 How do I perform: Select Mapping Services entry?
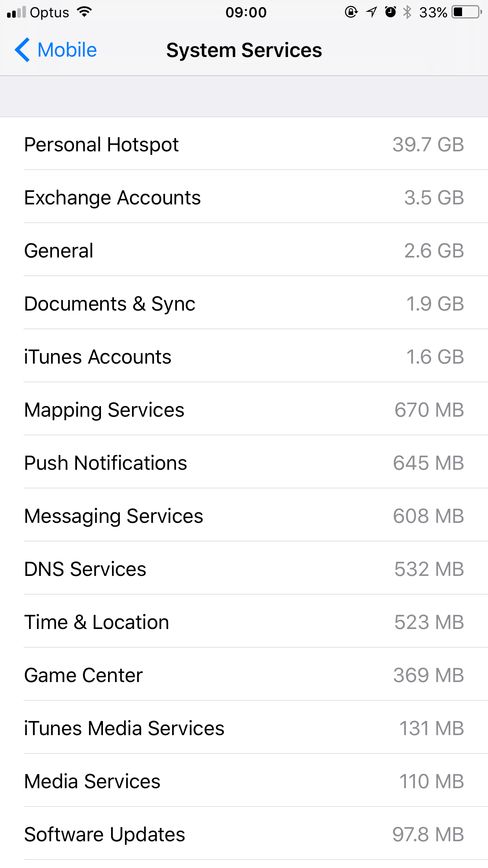244,409
